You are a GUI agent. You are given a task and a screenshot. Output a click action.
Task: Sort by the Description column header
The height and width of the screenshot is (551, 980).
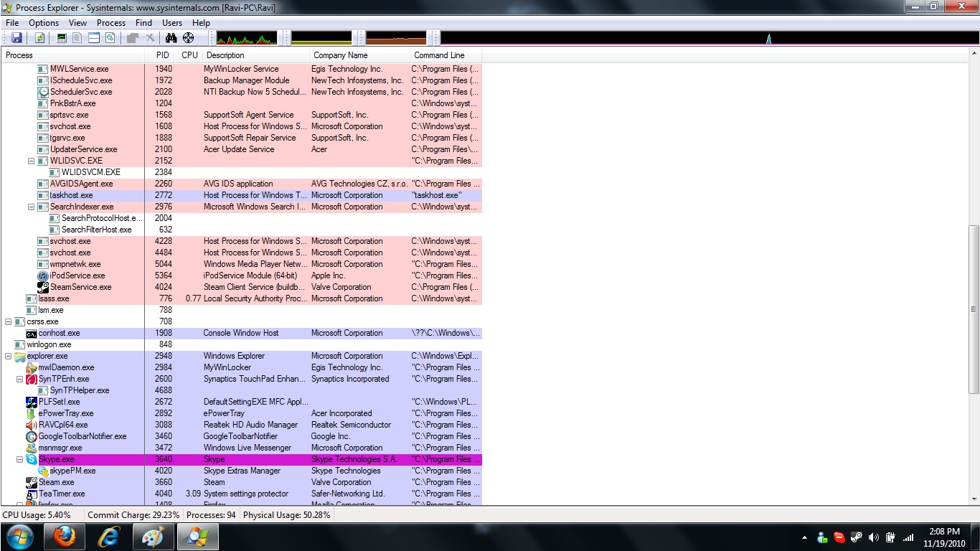(x=256, y=55)
